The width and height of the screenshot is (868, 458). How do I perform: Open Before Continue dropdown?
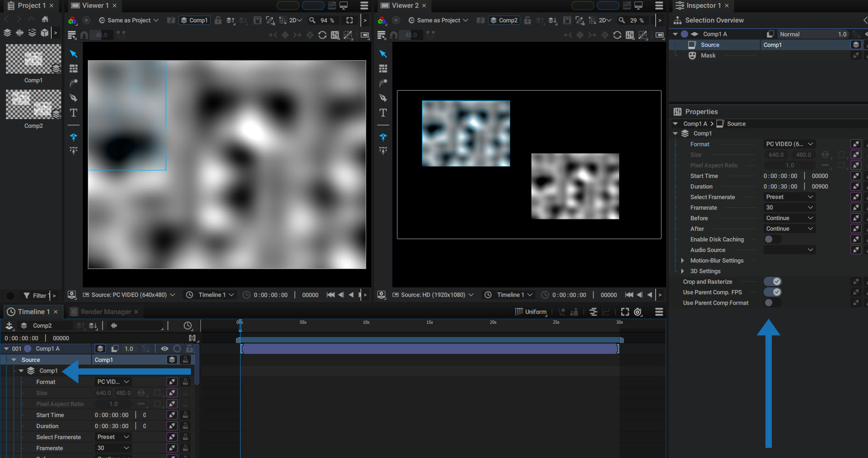pos(789,218)
